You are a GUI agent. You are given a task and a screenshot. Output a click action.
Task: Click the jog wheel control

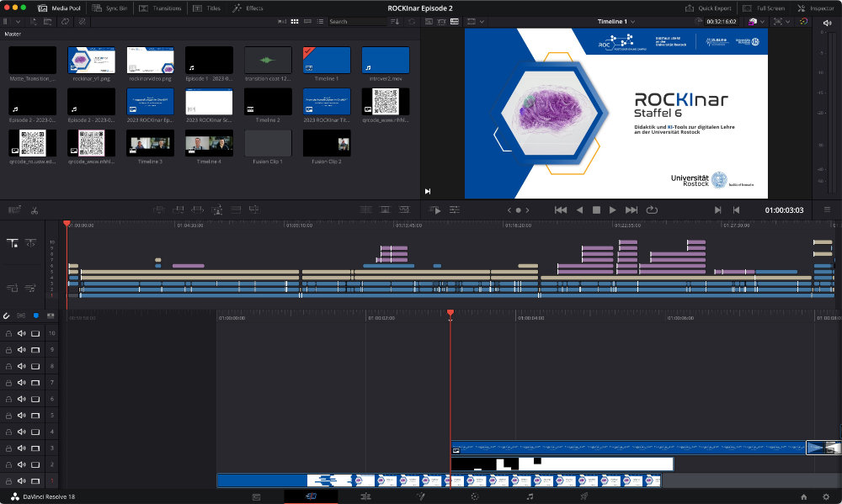point(518,210)
